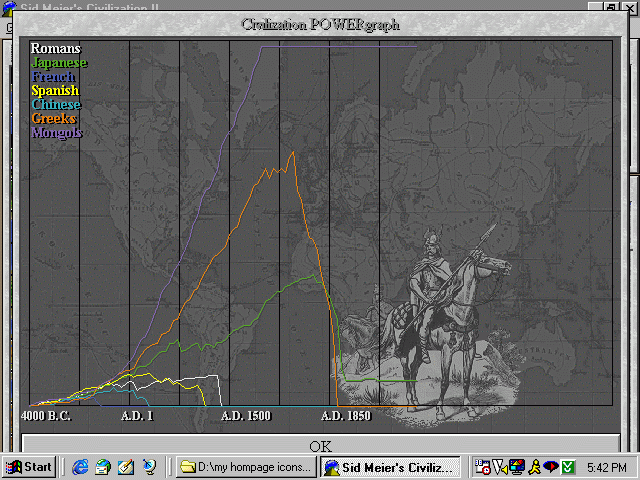This screenshot has width=640, height=480.
Task: Open the Task Scheduler tray icon
Action: pyautogui.click(x=482, y=467)
